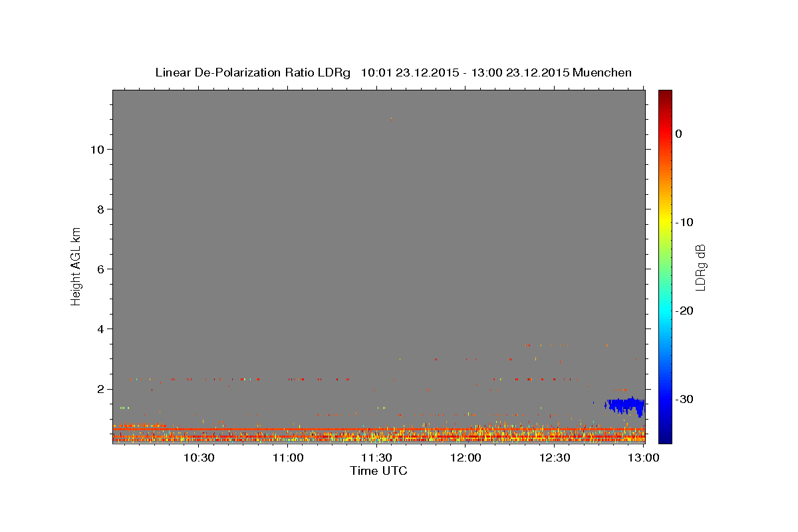The image size is (798, 532).
Task: Click the 11:00 time tick label
Action: [x=288, y=458]
